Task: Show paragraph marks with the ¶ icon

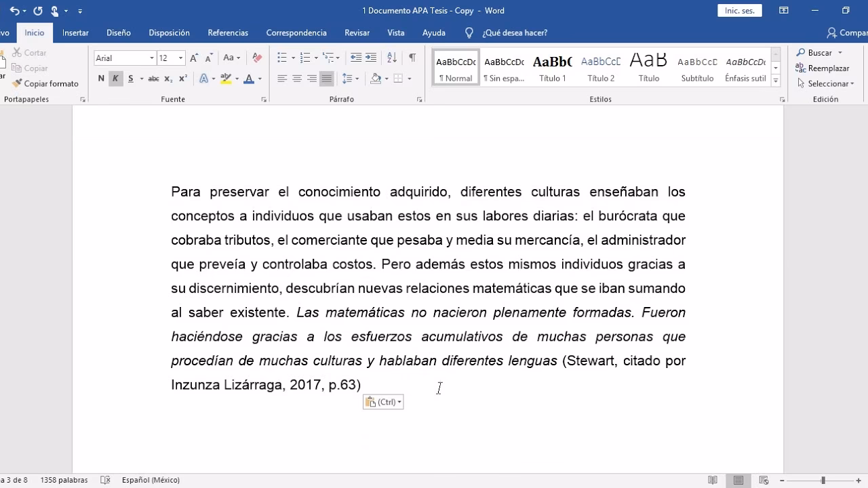Action: [412, 58]
